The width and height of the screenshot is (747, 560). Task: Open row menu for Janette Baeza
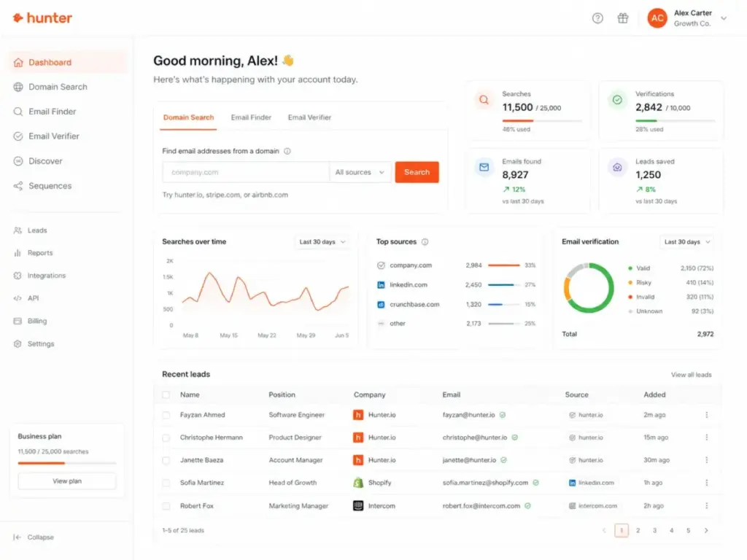(x=706, y=460)
